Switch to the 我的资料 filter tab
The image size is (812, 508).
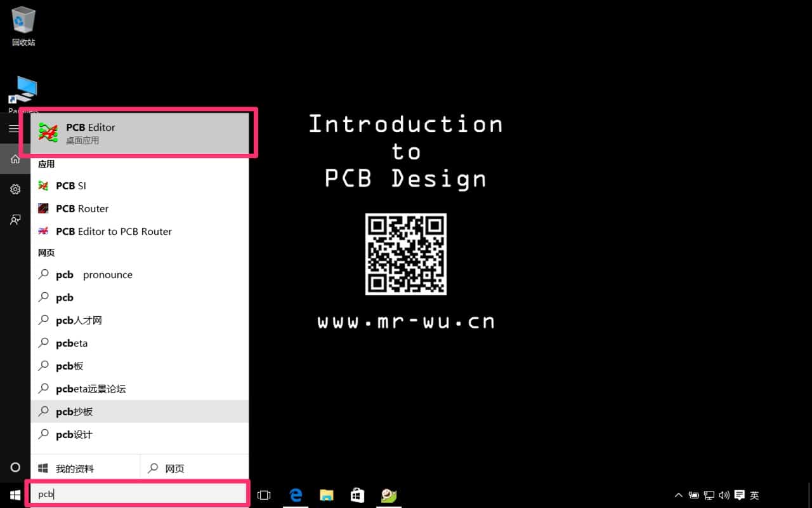(85, 469)
